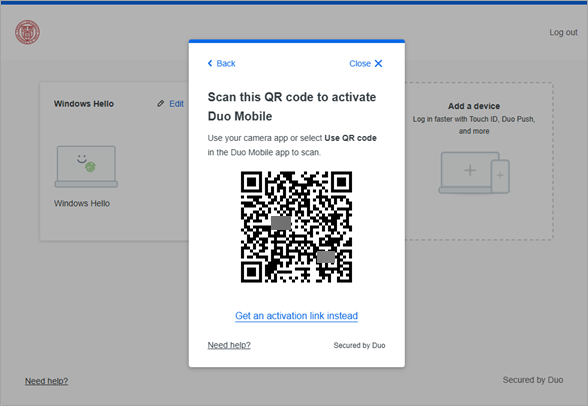Click the QR code image

pos(296,227)
